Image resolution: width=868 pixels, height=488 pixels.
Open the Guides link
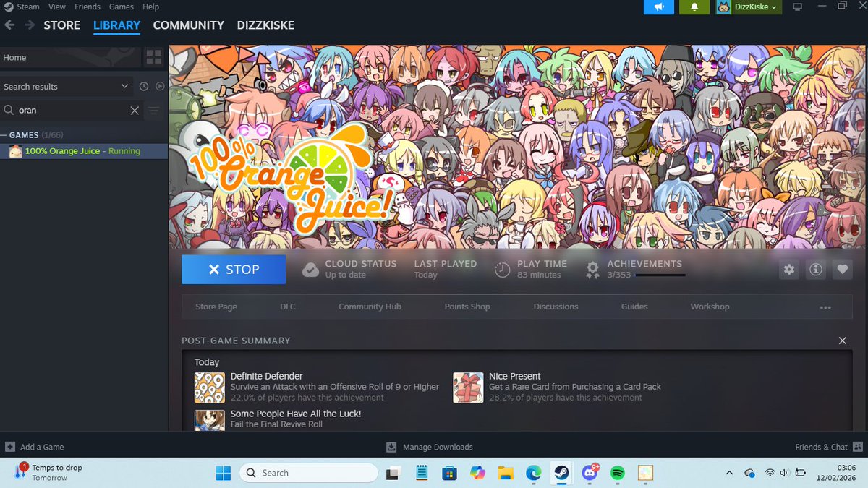(634, 307)
